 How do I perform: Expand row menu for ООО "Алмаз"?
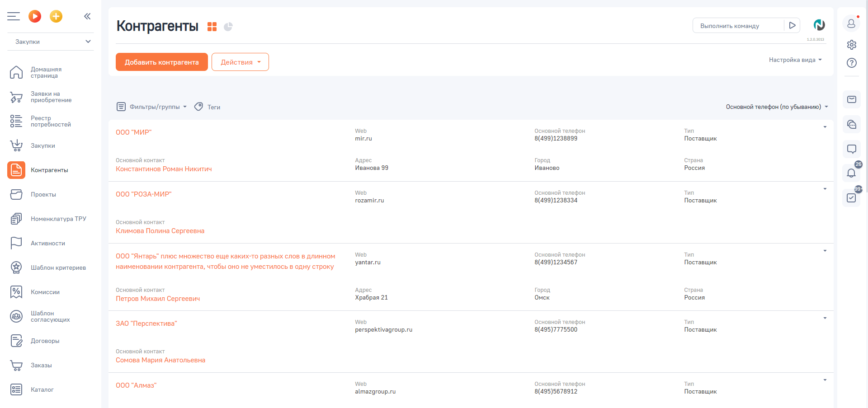pos(825,380)
